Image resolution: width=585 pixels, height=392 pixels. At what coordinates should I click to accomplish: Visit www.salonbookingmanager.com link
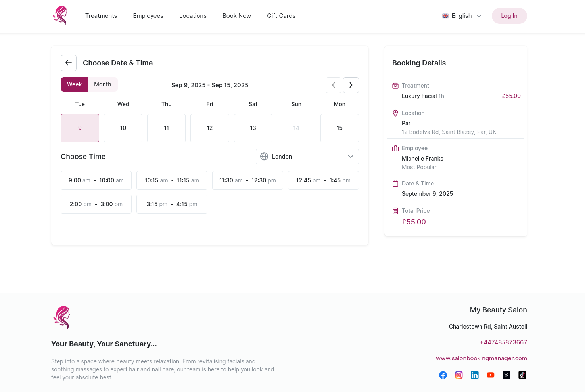point(481,358)
